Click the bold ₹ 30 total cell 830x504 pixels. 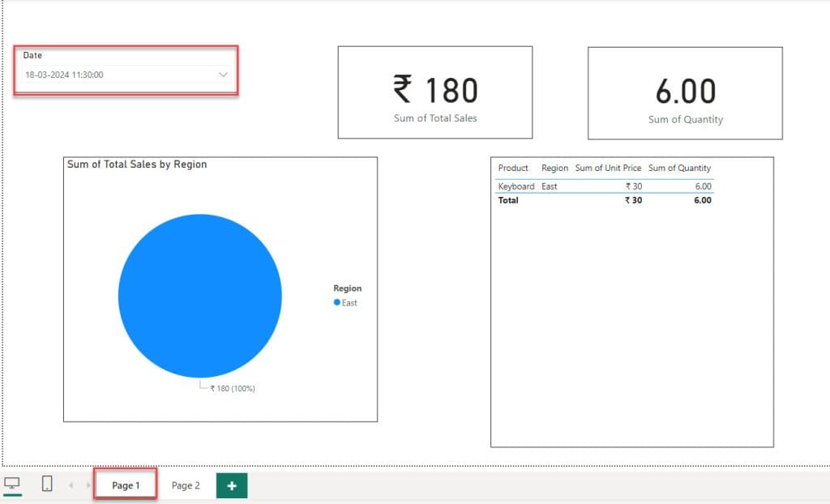[633, 200]
